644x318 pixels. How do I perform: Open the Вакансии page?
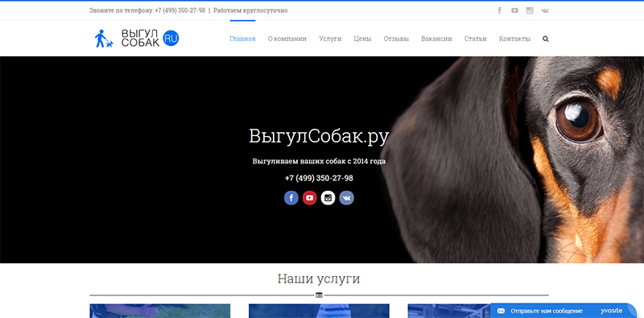pos(436,39)
